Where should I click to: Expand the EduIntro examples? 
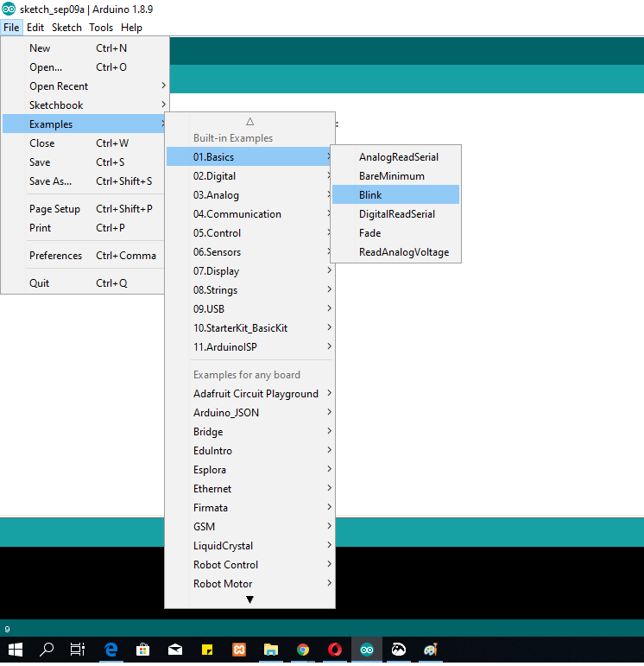pos(250,451)
